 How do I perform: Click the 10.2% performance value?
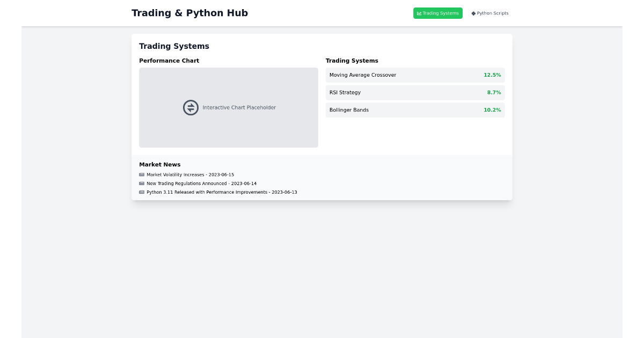click(x=492, y=110)
